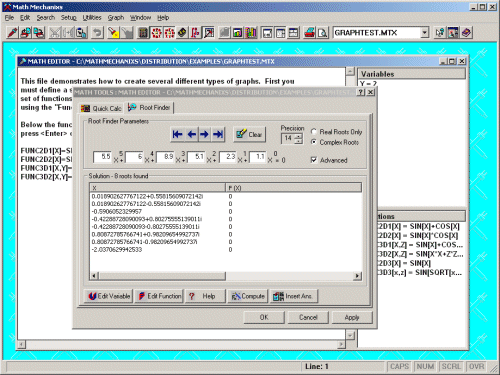Open the Setup menu
The height and width of the screenshot is (375, 500).
pos(69,18)
